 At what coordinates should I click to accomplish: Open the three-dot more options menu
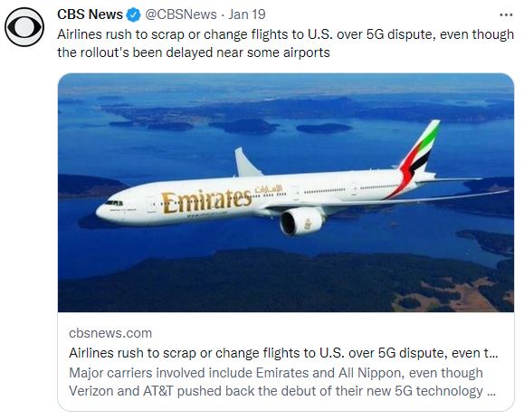point(506,15)
